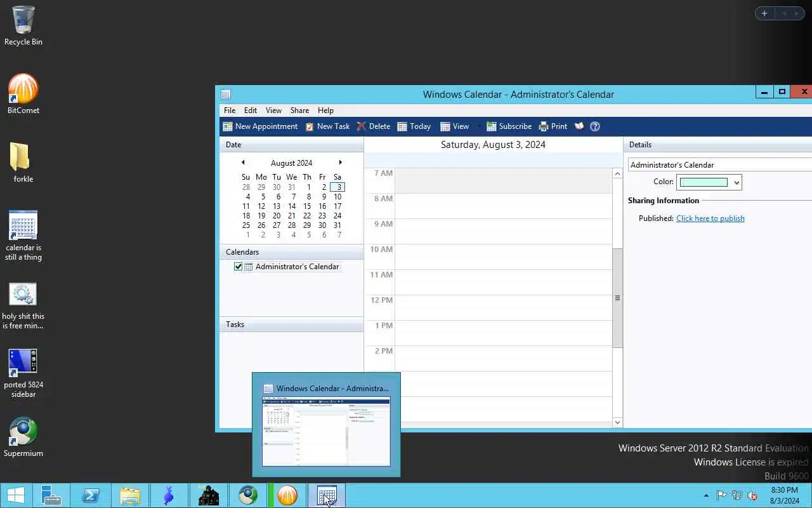This screenshot has height=508, width=812.
Task: Open the Share menu
Action: click(299, 110)
